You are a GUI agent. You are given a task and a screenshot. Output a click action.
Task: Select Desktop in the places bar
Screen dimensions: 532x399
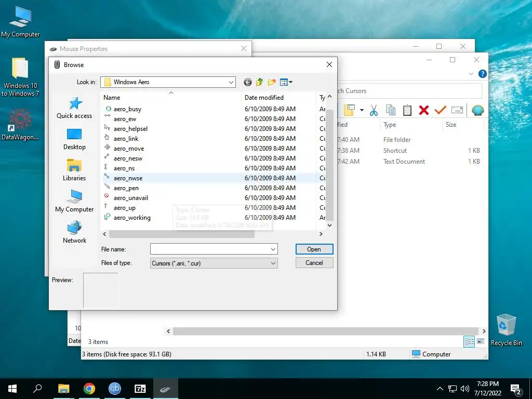coord(74,139)
